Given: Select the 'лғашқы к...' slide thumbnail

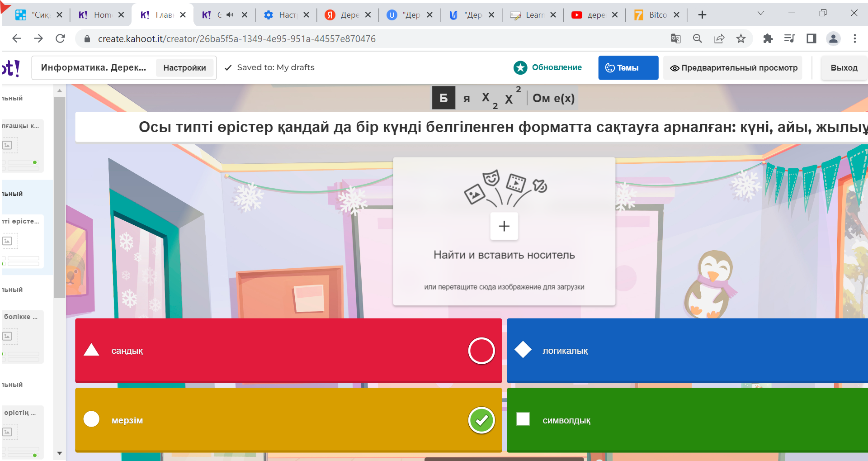Looking at the screenshot, I should (23, 146).
